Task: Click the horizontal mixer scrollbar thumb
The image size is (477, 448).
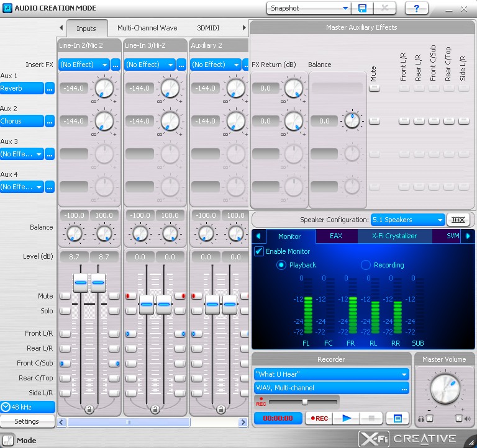Action: [x=129, y=422]
